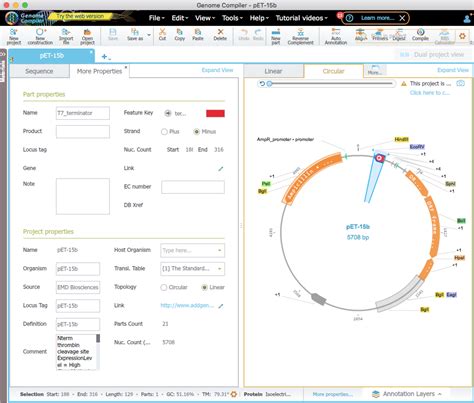Viewport: 474px width, 403px height.
Task: Click the part Name field T7_terminator
Action: [83, 113]
